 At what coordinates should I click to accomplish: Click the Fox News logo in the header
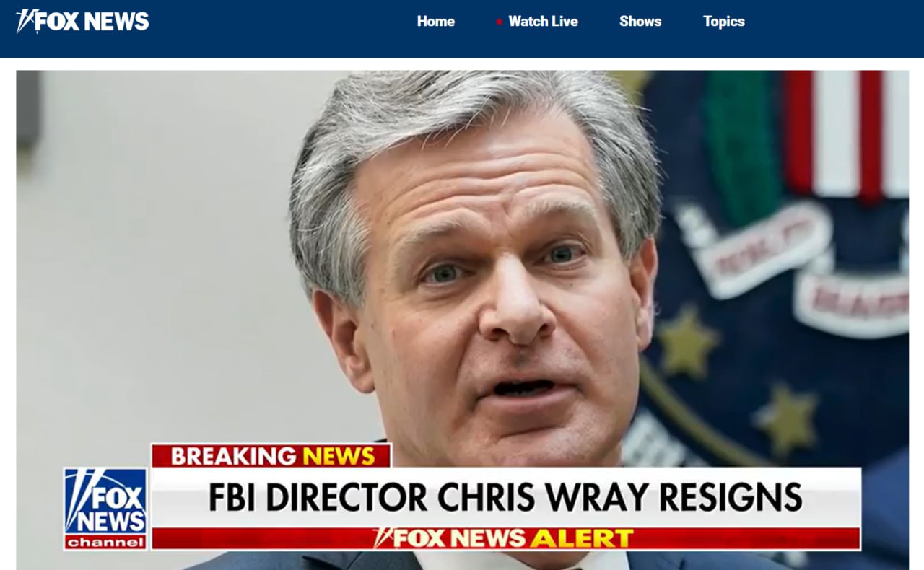[82, 22]
